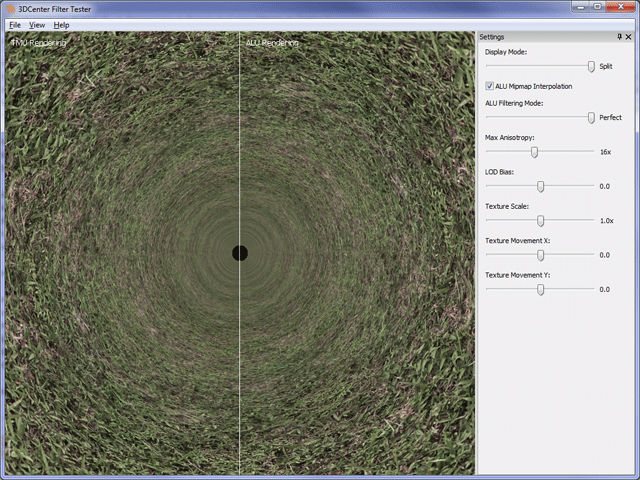This screenshot has height=480, width=640.
Task: Click the Texture Movement X slider thumb
Action: coord(541,255)
